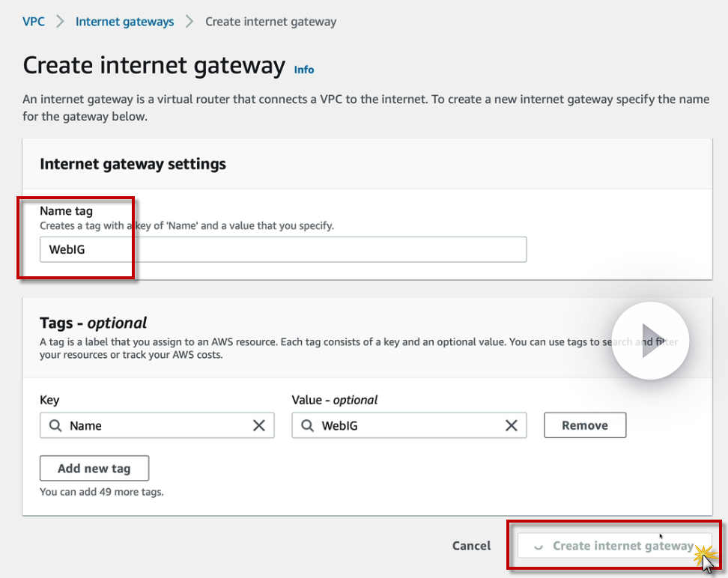This screenshot has width=728, height=578.
Task: Go to the Internet gateways breadcrumb
Action: click(124, 22)
